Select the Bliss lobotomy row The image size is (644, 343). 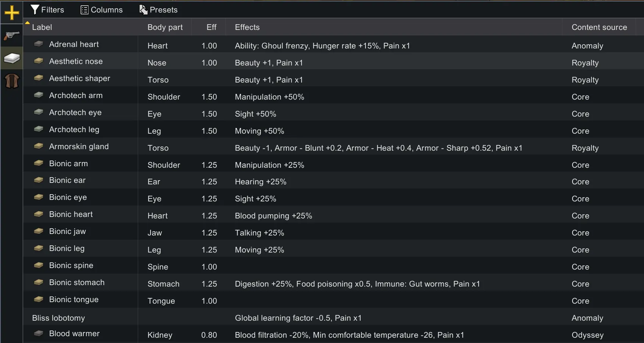pos(59,318)
